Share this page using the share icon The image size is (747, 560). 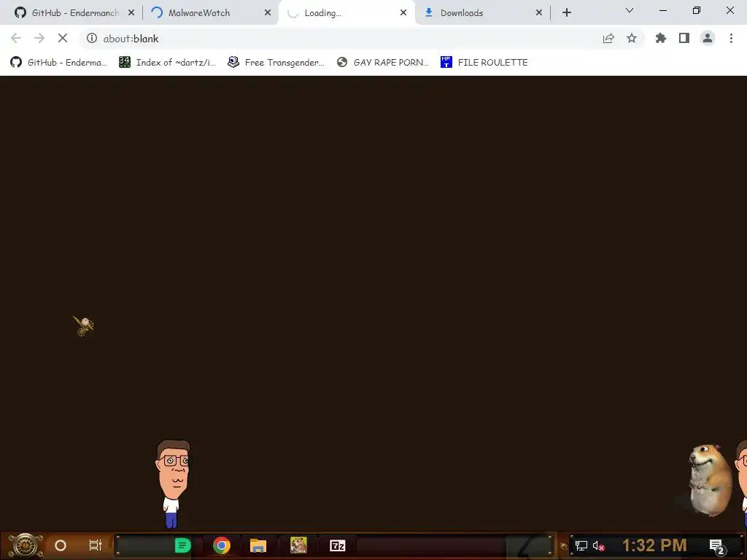coord(608,38)
